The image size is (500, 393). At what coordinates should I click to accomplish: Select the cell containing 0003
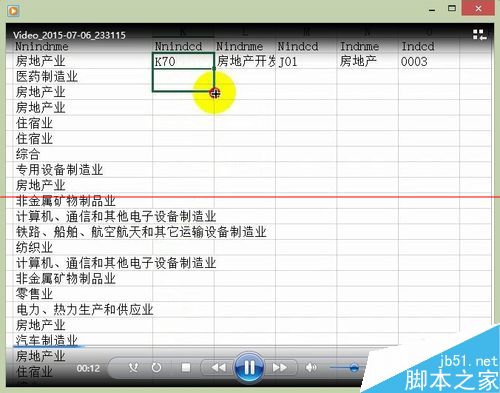[429, 61]
